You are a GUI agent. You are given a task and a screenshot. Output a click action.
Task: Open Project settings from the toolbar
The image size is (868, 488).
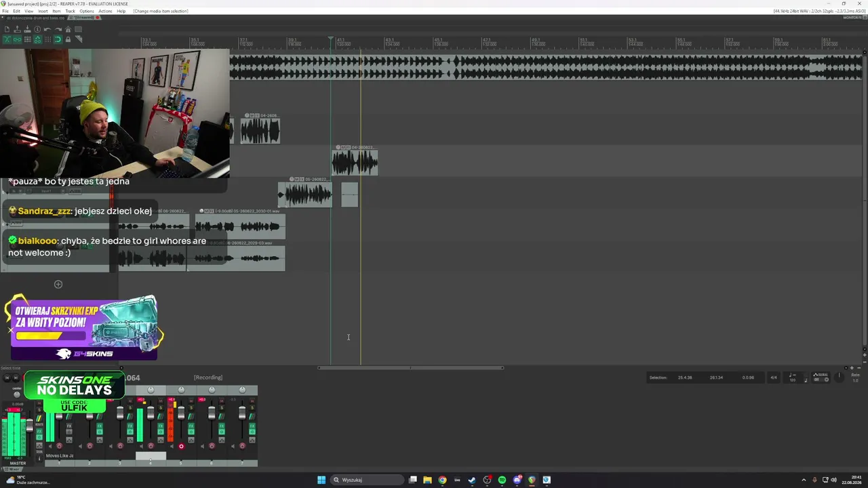point(37,29)
